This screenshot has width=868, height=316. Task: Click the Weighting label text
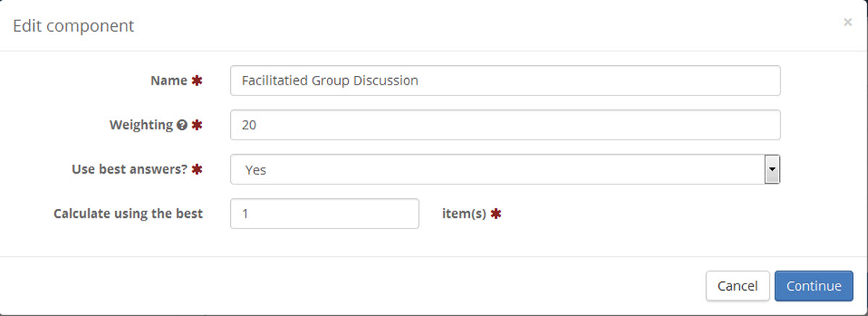pos(141,125)
